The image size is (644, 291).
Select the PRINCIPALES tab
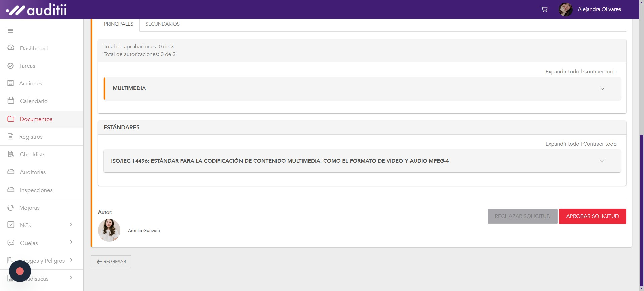tap(118, 24)
